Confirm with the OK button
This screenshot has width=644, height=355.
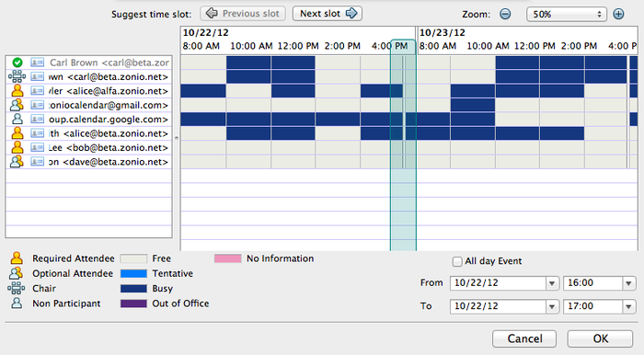600,338
